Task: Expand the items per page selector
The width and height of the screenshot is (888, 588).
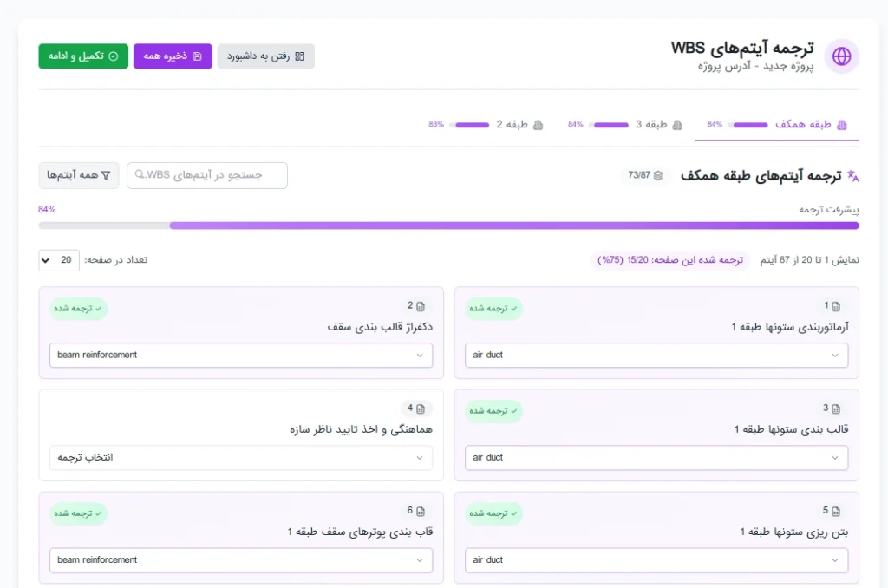Action: (x=59, y=260)
